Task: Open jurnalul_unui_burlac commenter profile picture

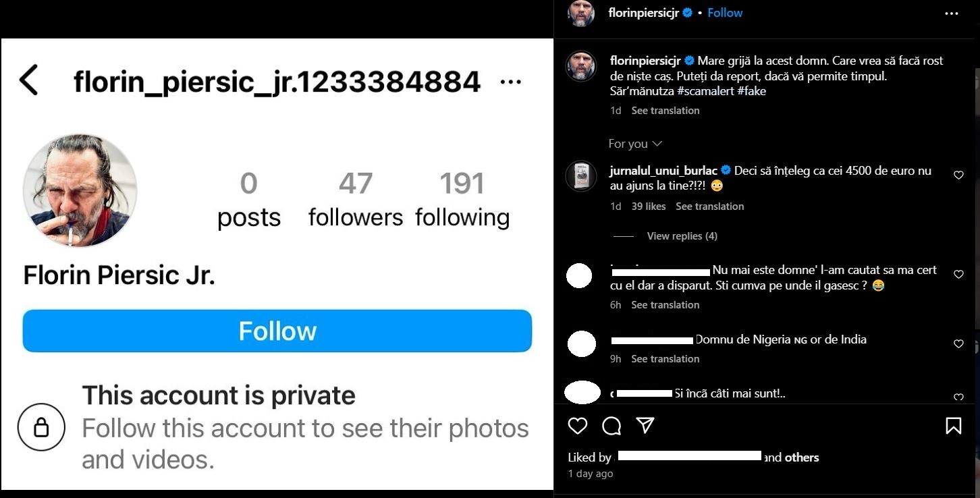Action: click(x=580, y=176)
